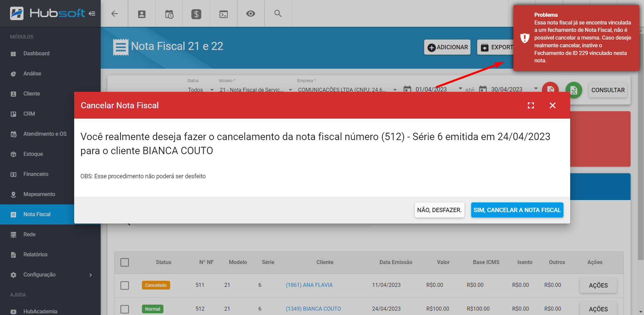Expand the cancel dialog to fullscreen
The width and height of the screenshot is (644, 315).
(531, 106)
